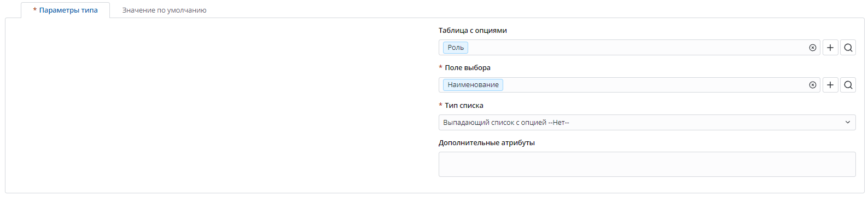Viewport: 868px width, 201px height.
Task: Click the Поле выбора label
Action: 468,67
